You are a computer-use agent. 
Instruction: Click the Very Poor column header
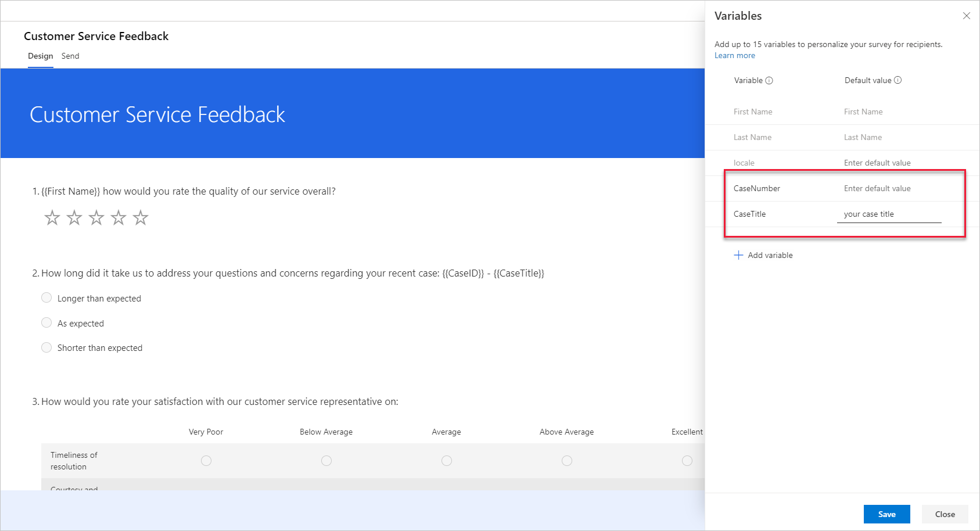click(x=206, y=432)
